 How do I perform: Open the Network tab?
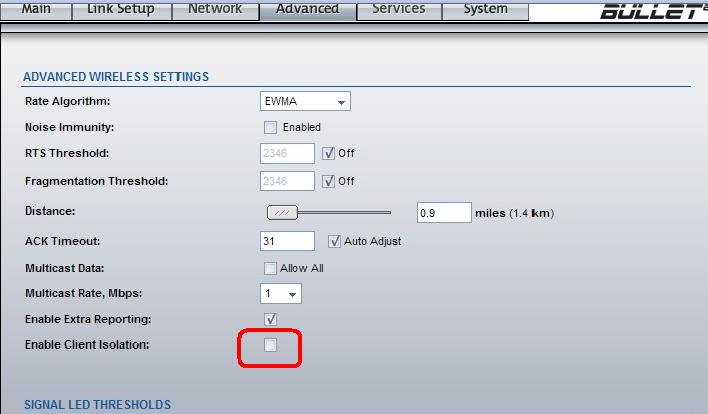215,10
